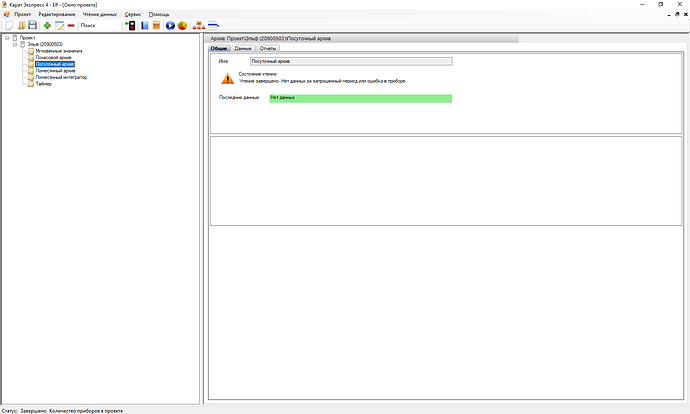
Task: Select Помесячный архив in the tree
Action: (x=54, y=71)
